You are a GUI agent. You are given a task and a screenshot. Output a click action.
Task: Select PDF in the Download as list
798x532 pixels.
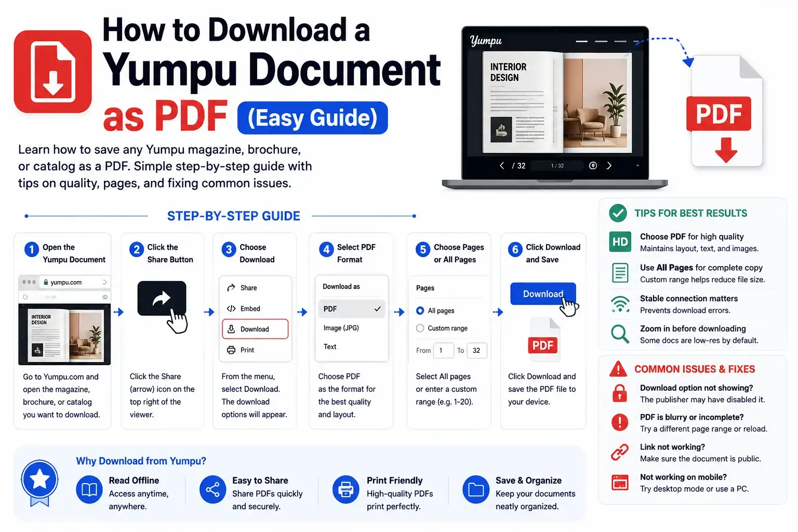click(x=351, y=309)
